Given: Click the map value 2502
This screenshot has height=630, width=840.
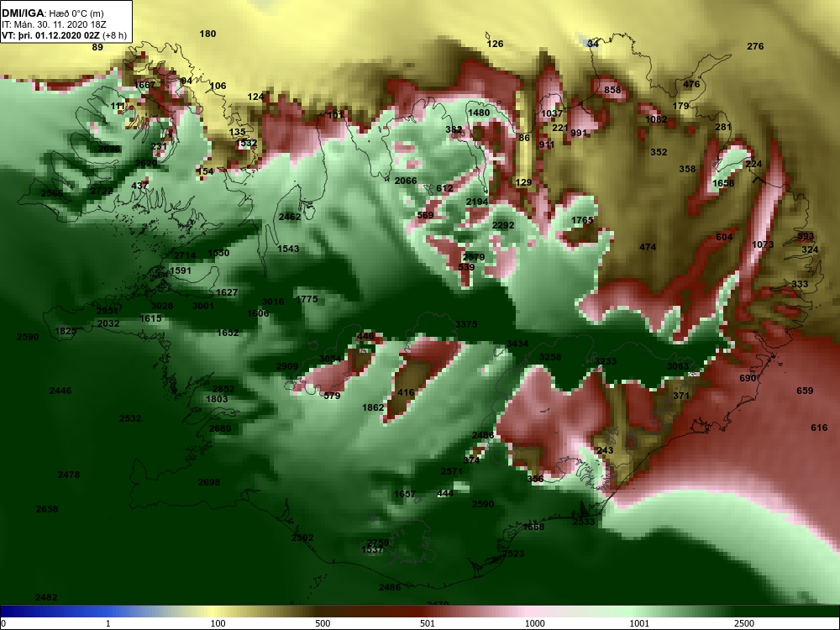Looking at the screenshot, I should point(302,538).
